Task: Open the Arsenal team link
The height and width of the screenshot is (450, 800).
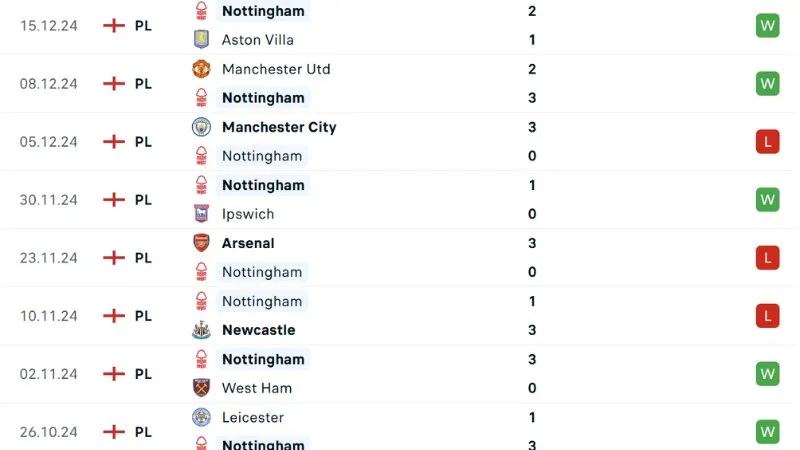Action: [x=248, y=243]
